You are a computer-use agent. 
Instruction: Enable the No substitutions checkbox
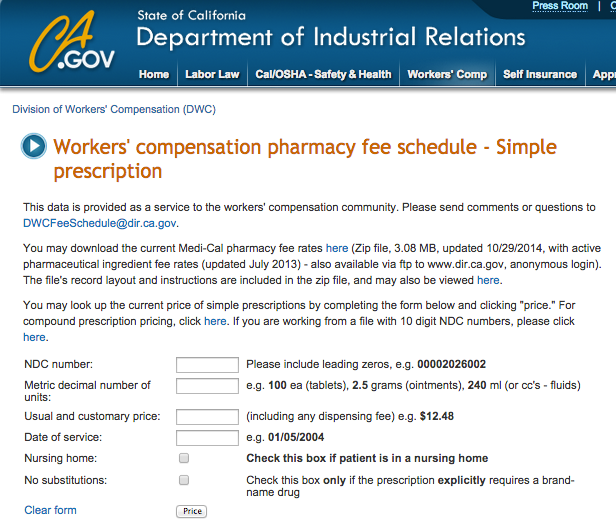[x=184, y=480]
